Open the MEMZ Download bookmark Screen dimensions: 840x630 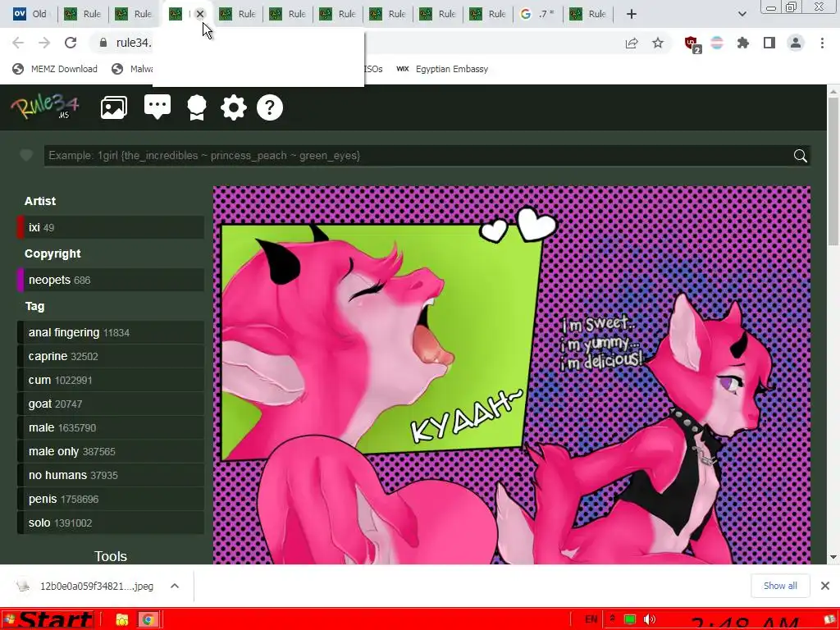55,69
